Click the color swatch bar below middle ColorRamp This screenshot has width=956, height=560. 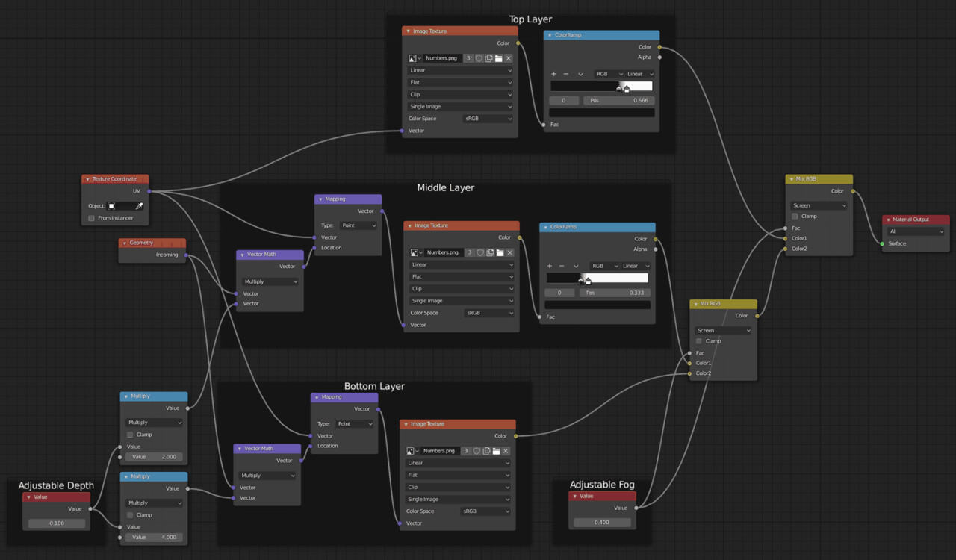pyautogui.click(x=597, y=305)
